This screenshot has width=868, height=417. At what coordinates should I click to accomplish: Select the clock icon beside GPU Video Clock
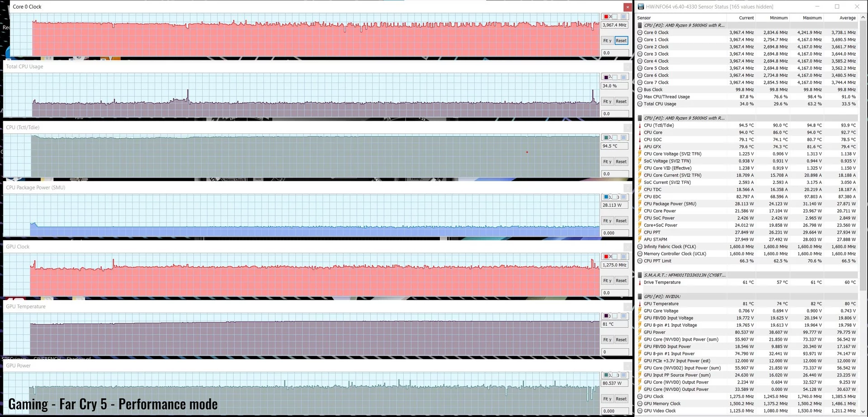tap(640, 411)
